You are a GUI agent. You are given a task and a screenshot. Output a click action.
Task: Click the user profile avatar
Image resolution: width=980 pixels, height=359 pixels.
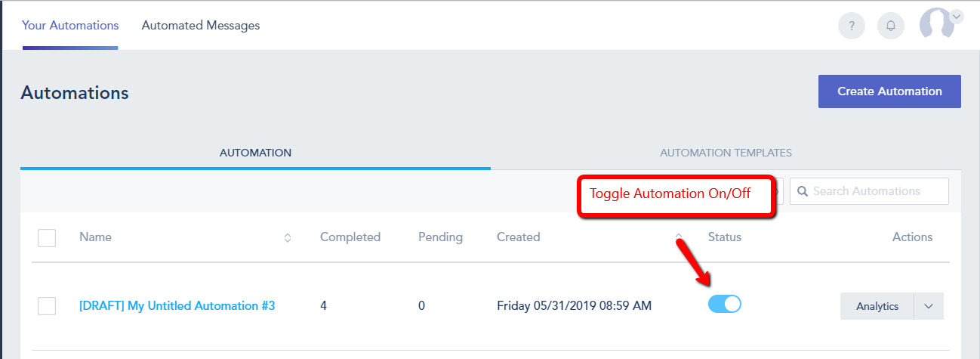click(x=935, y=24)
